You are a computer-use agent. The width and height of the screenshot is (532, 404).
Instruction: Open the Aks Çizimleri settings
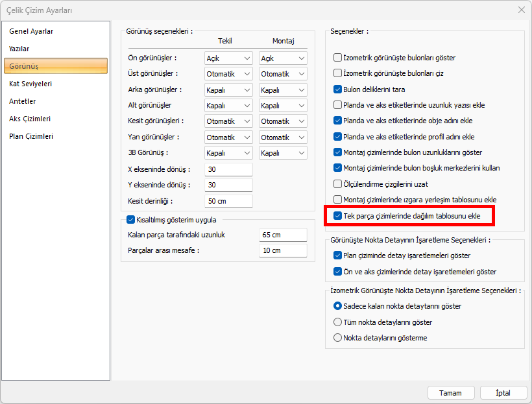(30, 119)
